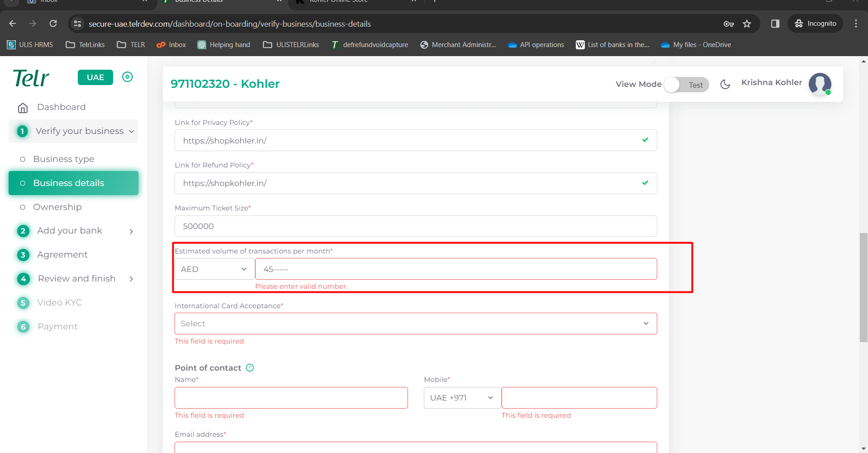Open UAE +971 country code dropdown

click(462, 398)
